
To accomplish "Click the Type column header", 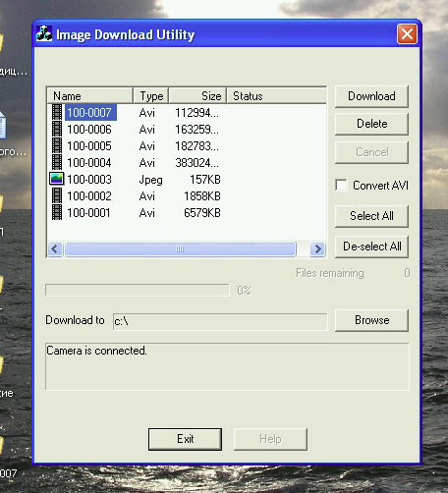I will click(x=151, y=96).
